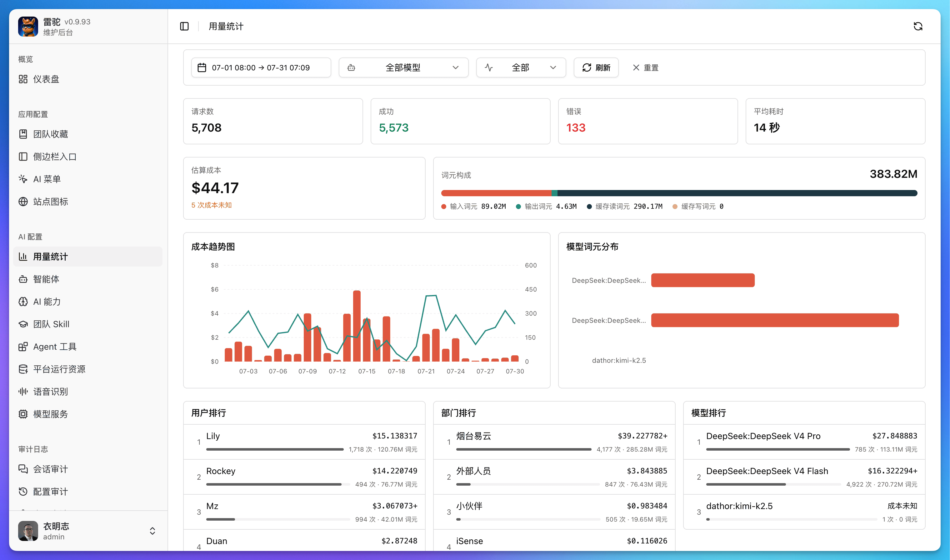Click the 团队 Skill graduation cap icon

23,324
